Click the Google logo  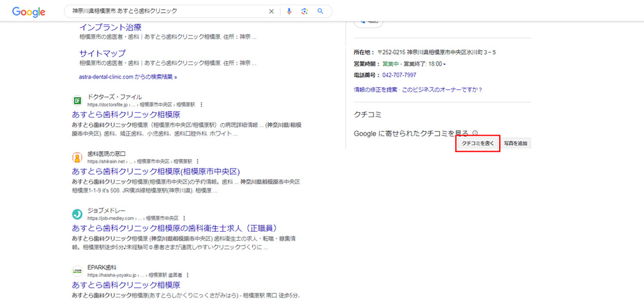coord(28,12)
